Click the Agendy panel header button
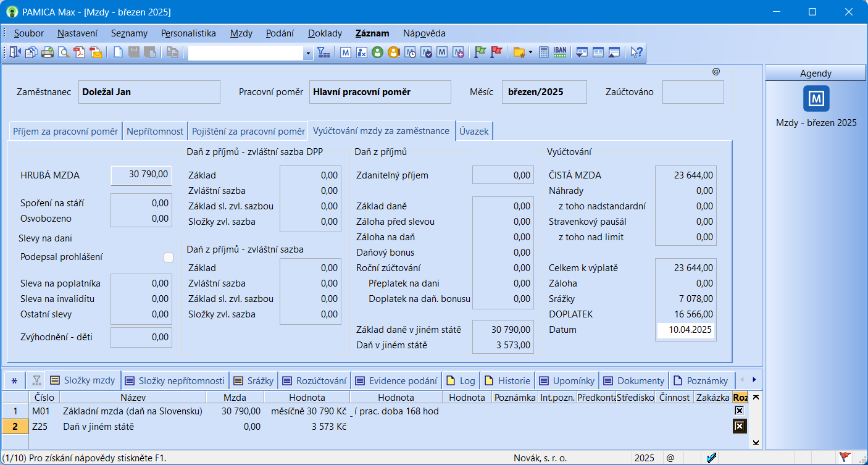 816,73
